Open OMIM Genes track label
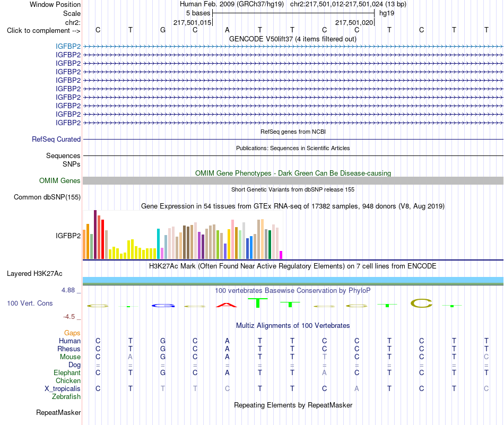 click(x=60, y=181)
